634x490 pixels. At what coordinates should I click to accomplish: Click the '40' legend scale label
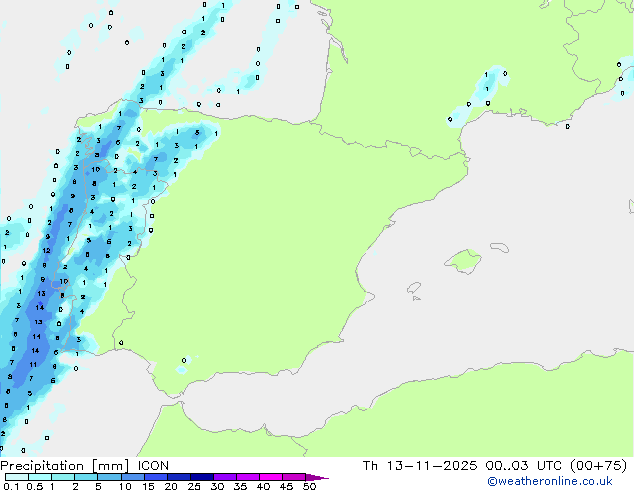263,486
